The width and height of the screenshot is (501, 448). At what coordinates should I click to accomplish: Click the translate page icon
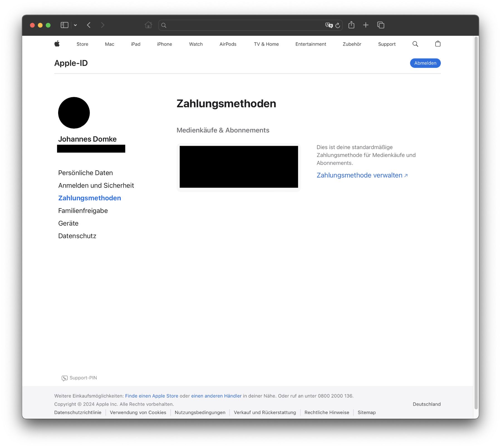(329, 25)
